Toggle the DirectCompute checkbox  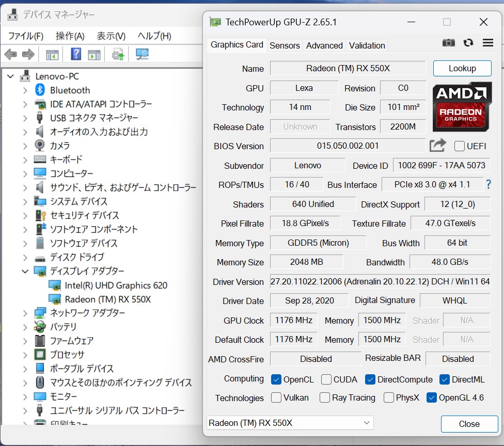(x=370, y=379)
